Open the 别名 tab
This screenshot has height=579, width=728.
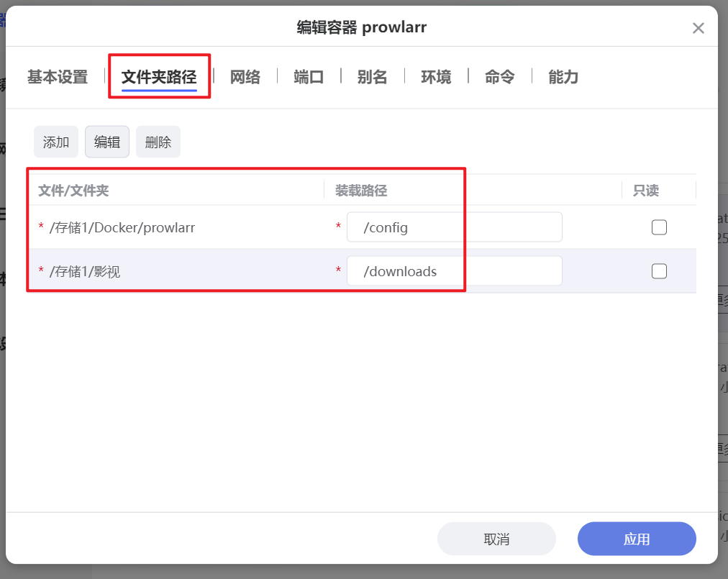point(373,77)
